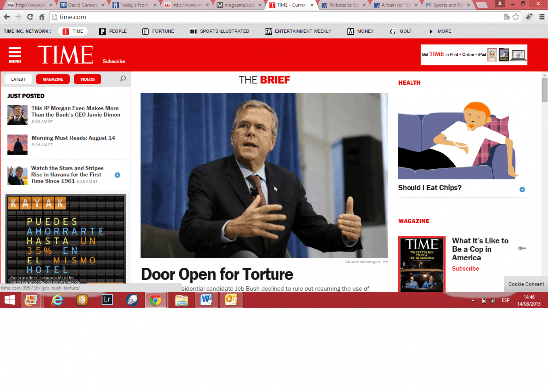
Task: Open ENTERTAINMENT WEEKLY network link
Action: coord(298,31)
